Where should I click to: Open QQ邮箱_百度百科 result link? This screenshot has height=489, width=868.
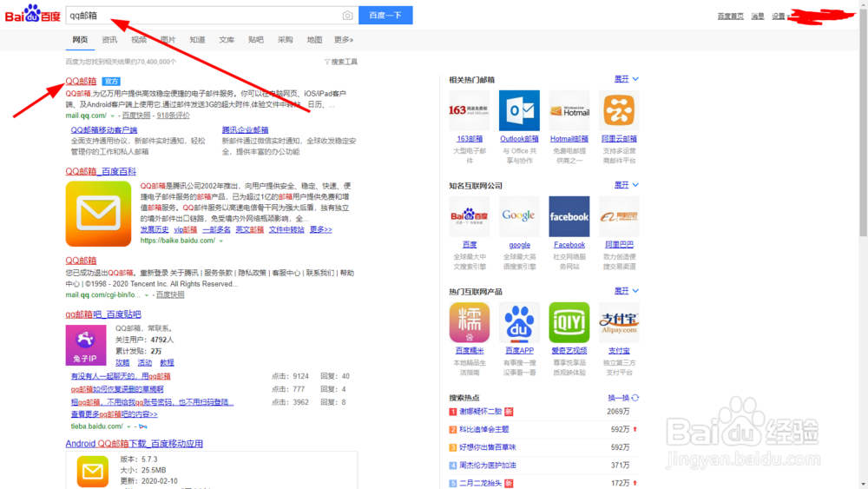coord(101,172)
